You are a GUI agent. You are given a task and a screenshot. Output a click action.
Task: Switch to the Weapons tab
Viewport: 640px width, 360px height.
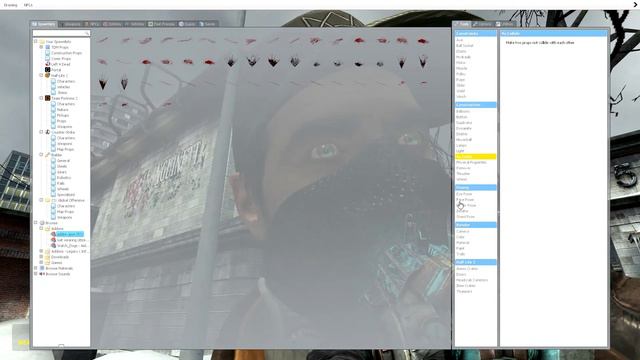click(x=71, y=24)
